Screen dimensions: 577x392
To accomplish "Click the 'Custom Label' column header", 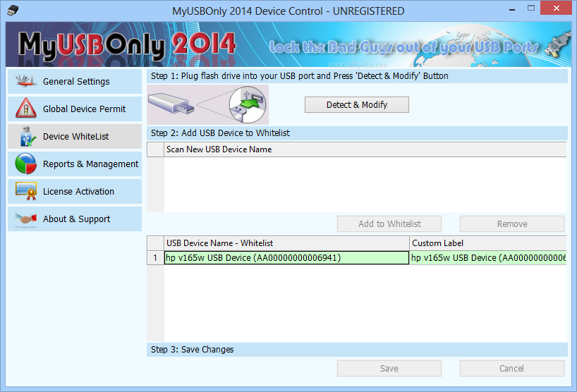I will [488, 243].
